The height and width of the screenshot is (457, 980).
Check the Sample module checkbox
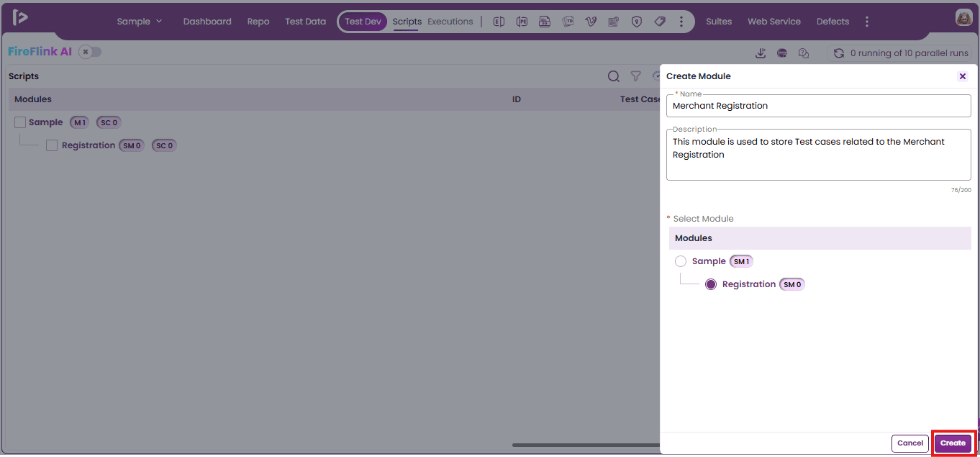20,122
